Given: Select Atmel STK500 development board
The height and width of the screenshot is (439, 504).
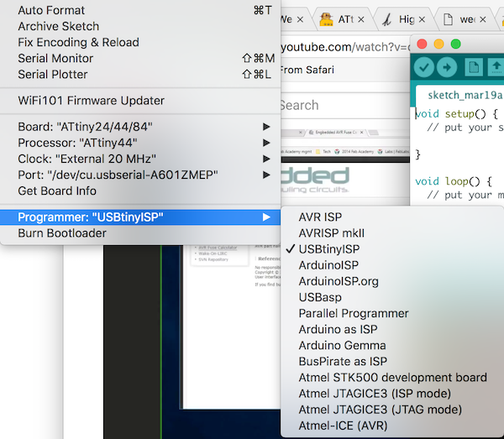Looking at the screenshot, I should point(392,378).
